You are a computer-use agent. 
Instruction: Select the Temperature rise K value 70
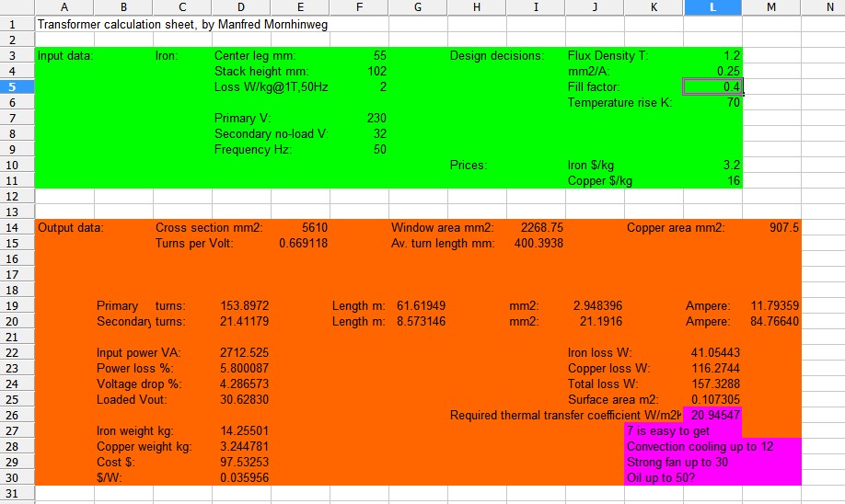[x=734, y=102]
